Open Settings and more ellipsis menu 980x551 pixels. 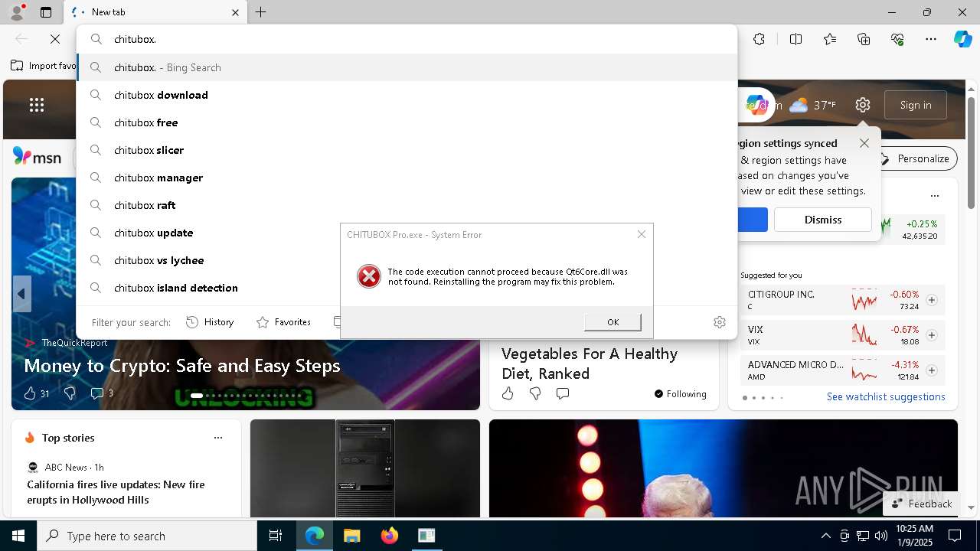click(x=931, y=39)
